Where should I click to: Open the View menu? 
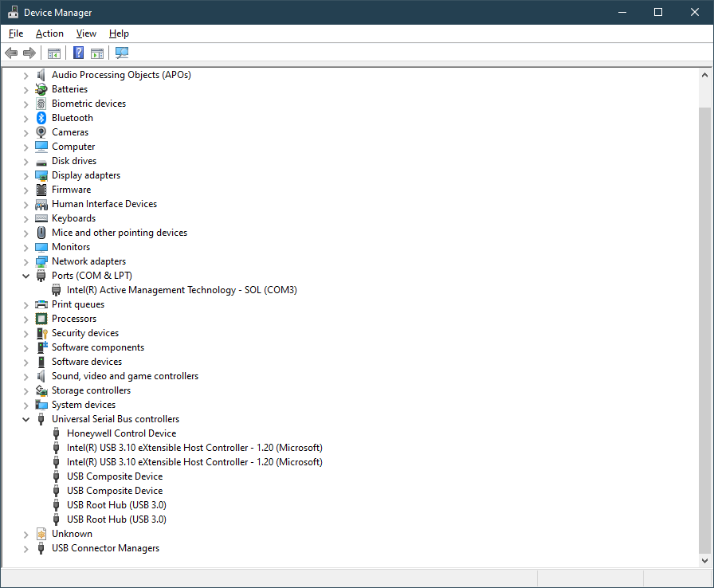[x=86, y=33]
